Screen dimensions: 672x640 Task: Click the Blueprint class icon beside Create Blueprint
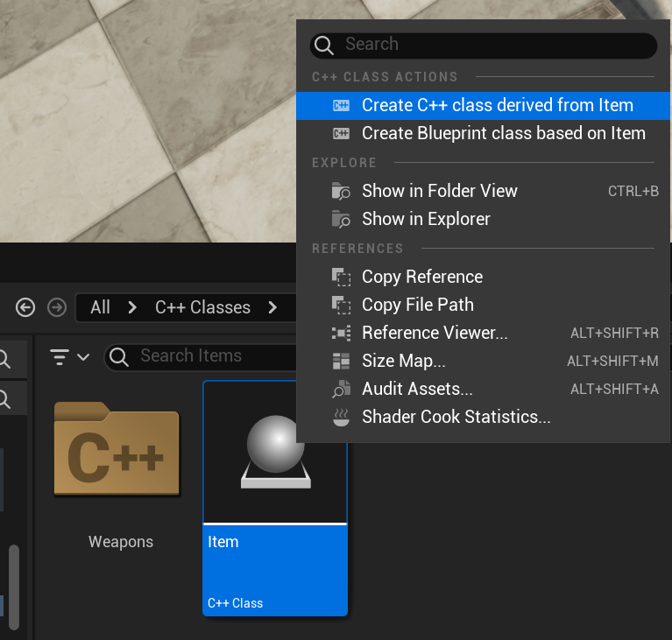pyautogui.click(x=341, y=134)
